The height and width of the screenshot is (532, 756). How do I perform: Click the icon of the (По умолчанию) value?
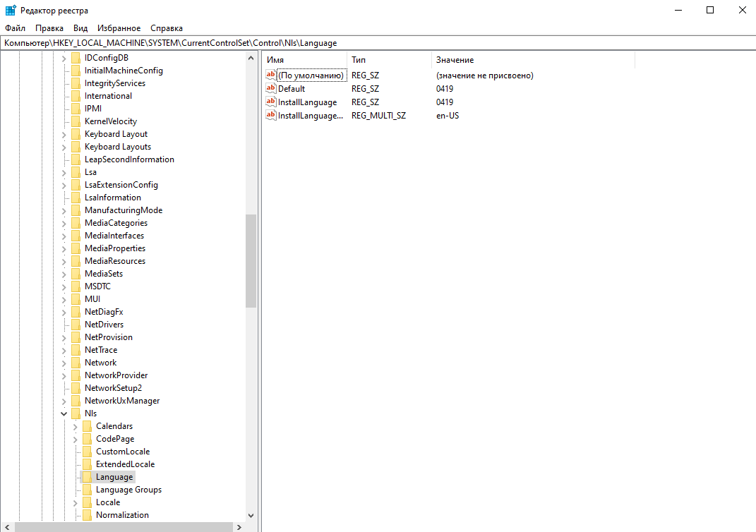pyautogui.click(x=271, y=75)
